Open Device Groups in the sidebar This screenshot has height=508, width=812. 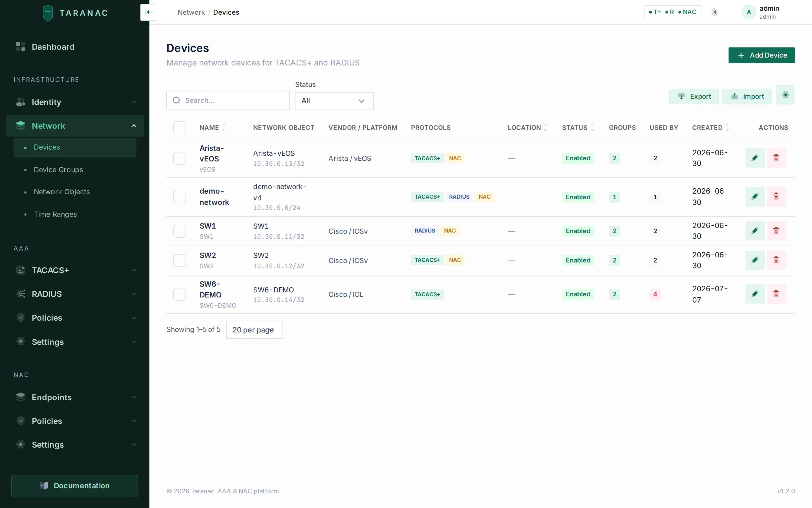point(75,170)
